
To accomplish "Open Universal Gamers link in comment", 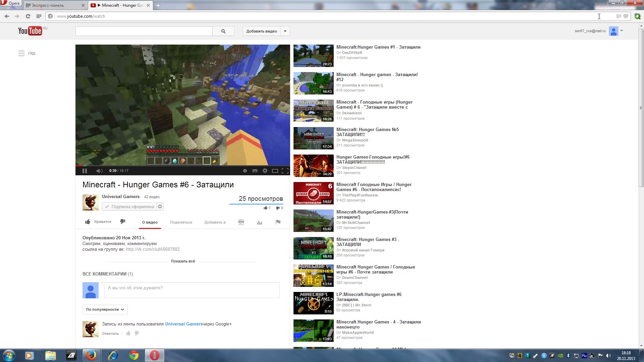I will tap(184, 324).
